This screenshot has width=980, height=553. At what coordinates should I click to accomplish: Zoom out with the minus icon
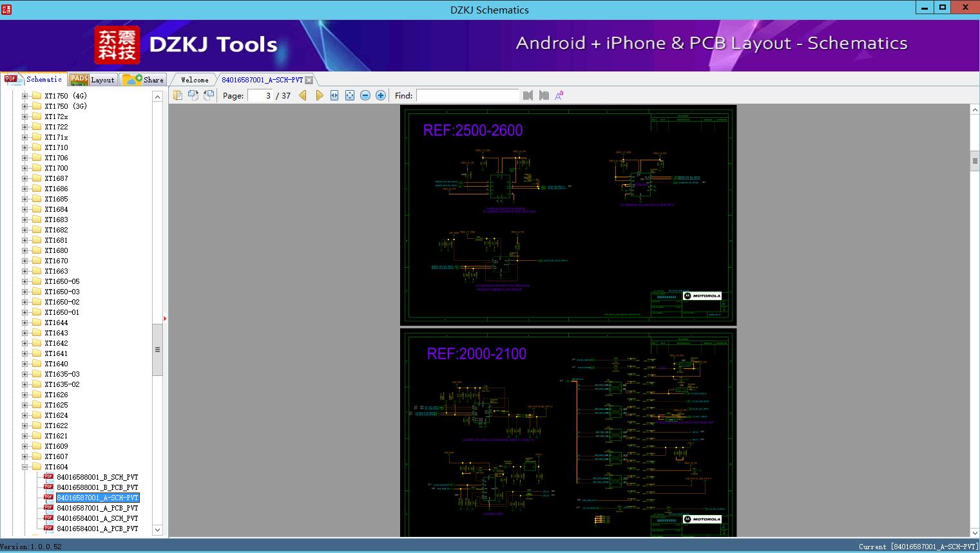(365, 95)
